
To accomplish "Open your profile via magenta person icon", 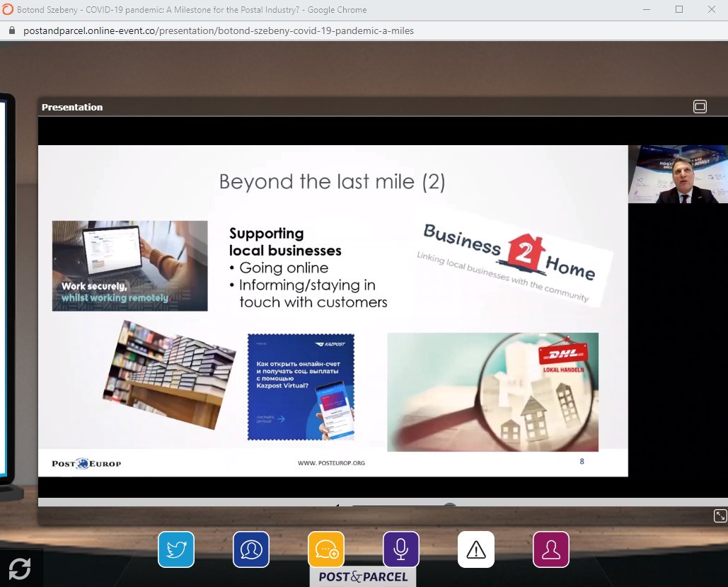I will coord(551,549).
